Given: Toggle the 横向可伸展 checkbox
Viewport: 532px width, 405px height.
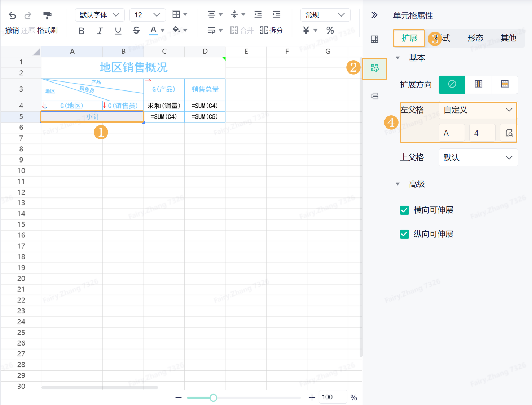Looking at the screenshot, I should click(x=404, y=210).
